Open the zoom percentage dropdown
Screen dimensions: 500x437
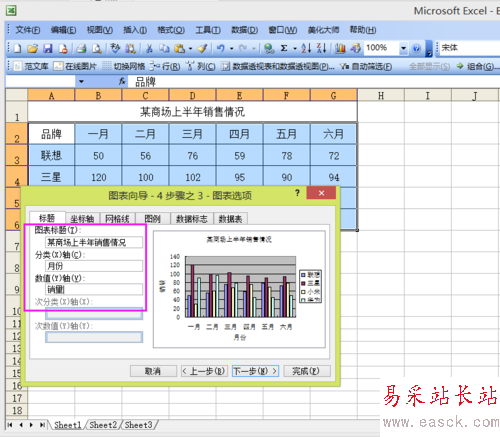(x=403, y=49)
